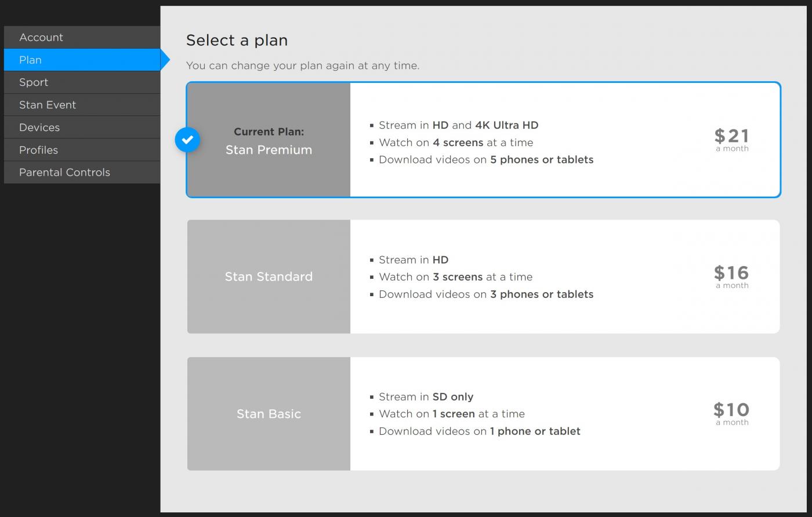The width and height of the screenshot is (812, 517).
Task: Click the blue arrow pointer beside Plan
Action: coord(165,60)
